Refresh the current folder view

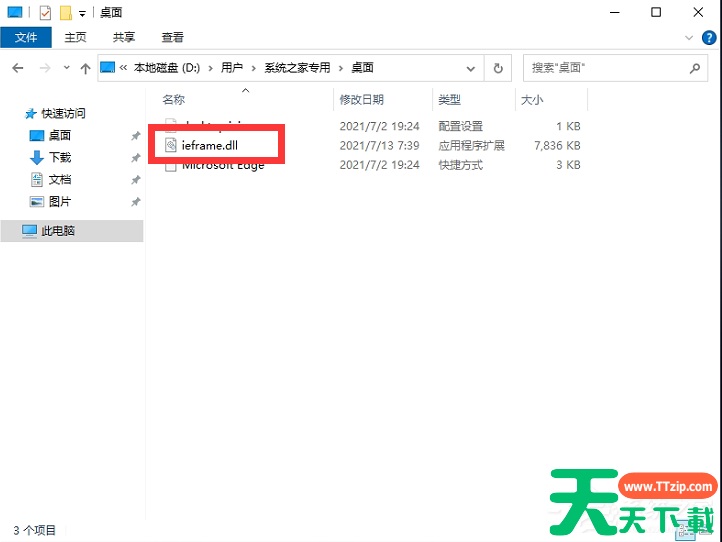pyautogui.click(x=498, y=68)
